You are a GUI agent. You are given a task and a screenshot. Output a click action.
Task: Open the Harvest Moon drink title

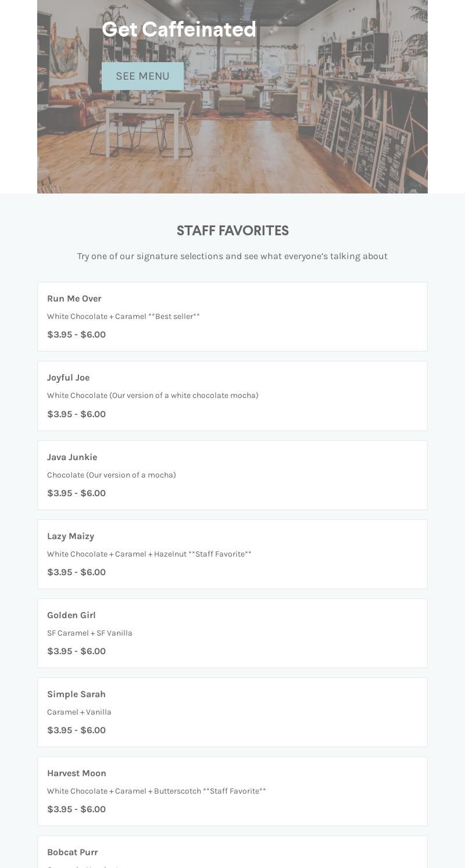pyautogui.click(x=77, y=773)
